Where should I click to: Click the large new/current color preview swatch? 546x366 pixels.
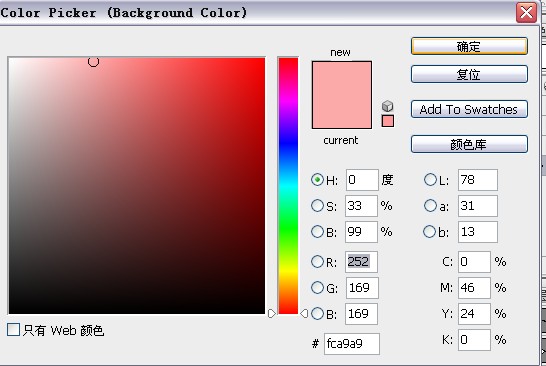pos(342,95)
